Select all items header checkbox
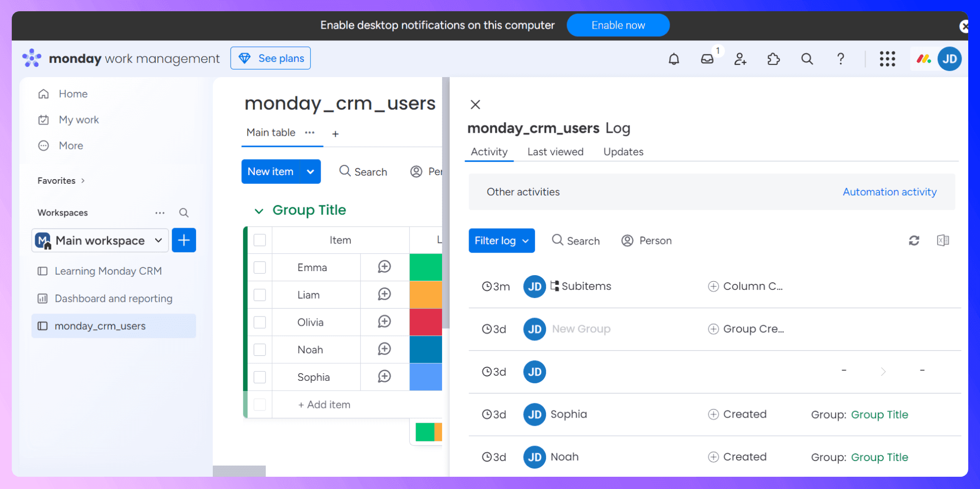980x489 pixels. (x=260, y=240)
